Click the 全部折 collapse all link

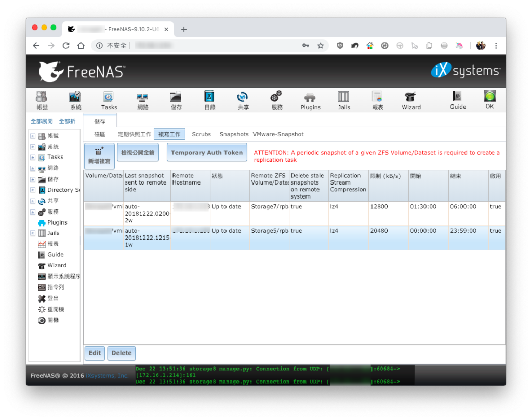tap(67, 121)
